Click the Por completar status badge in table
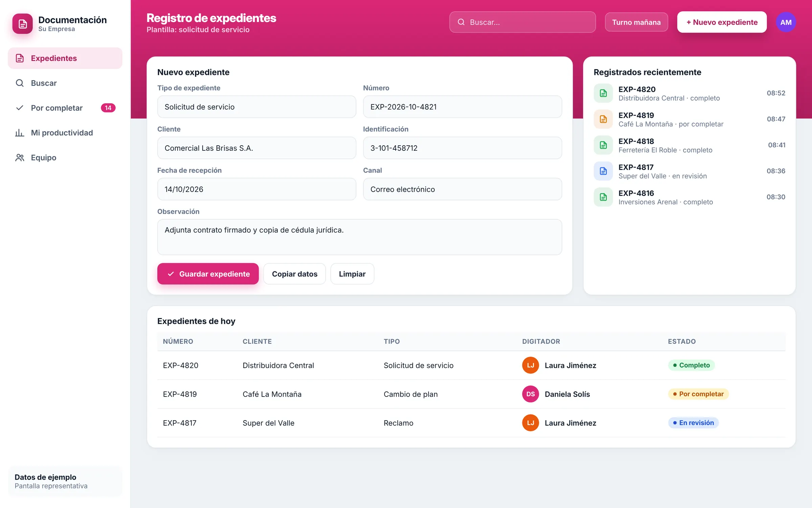This screenshot has height=508, width=812. click(698, 394)
